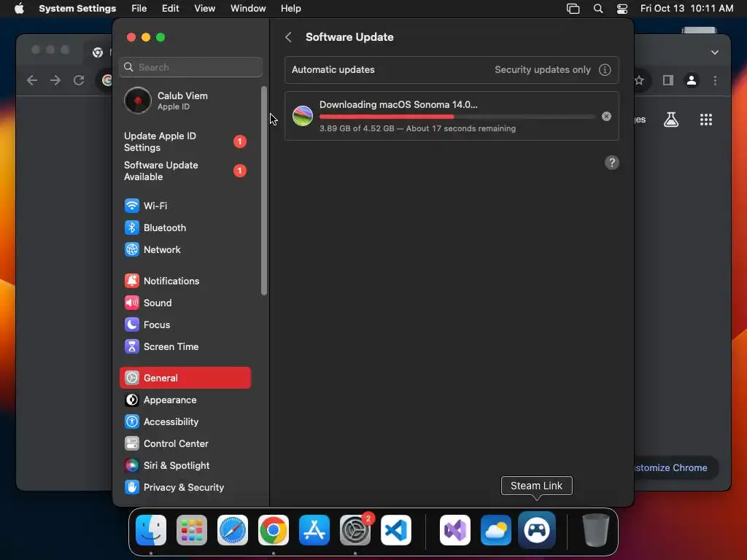The image size is (747, 560).
Task: Open the Trash in Dock
Action: [595, 530]
